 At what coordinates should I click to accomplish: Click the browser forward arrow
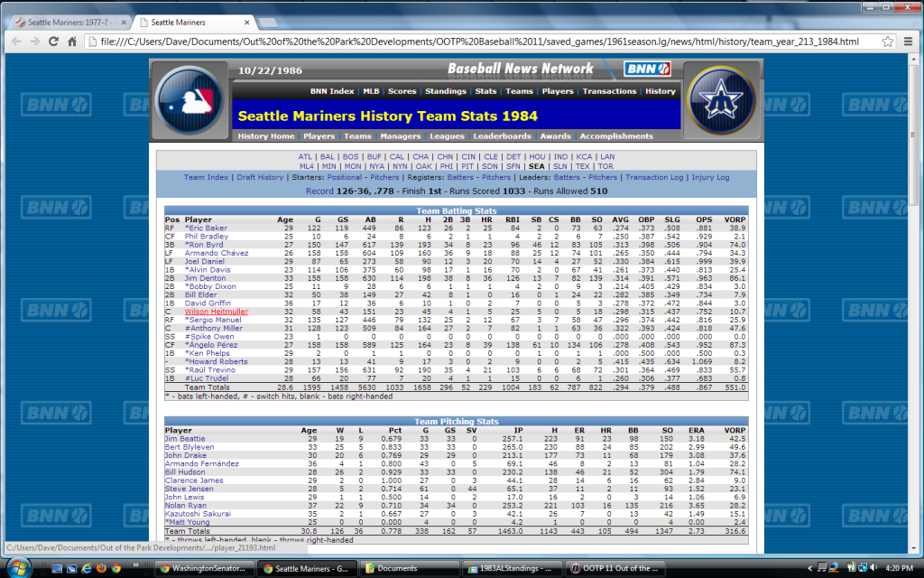pos(35,42)
